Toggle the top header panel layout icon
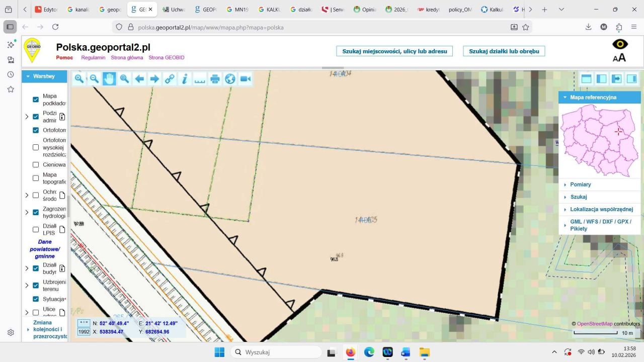644x362 pixels. [586, 79]
